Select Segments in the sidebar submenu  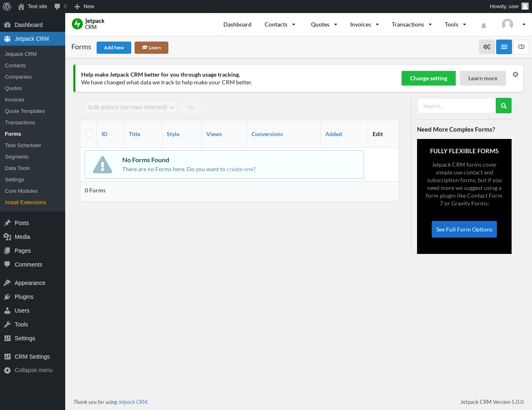[x=17, y=157]
